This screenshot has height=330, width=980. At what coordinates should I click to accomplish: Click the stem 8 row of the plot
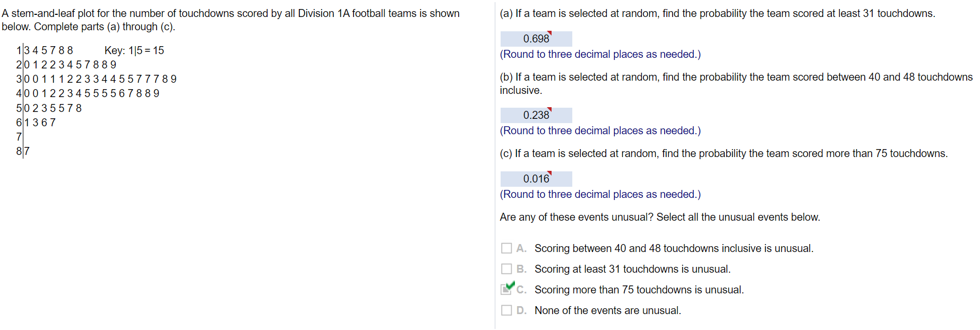pos(21,151)
